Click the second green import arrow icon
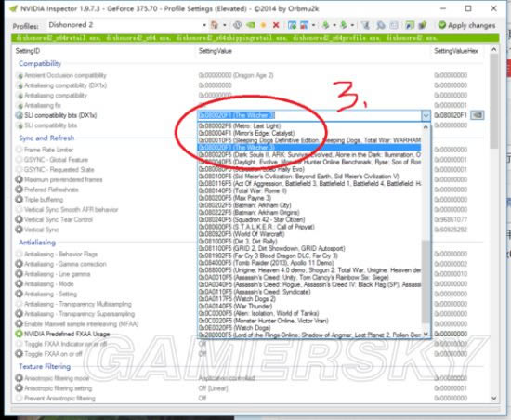Viewport: 511px width, 420px height. pos(343,25)
